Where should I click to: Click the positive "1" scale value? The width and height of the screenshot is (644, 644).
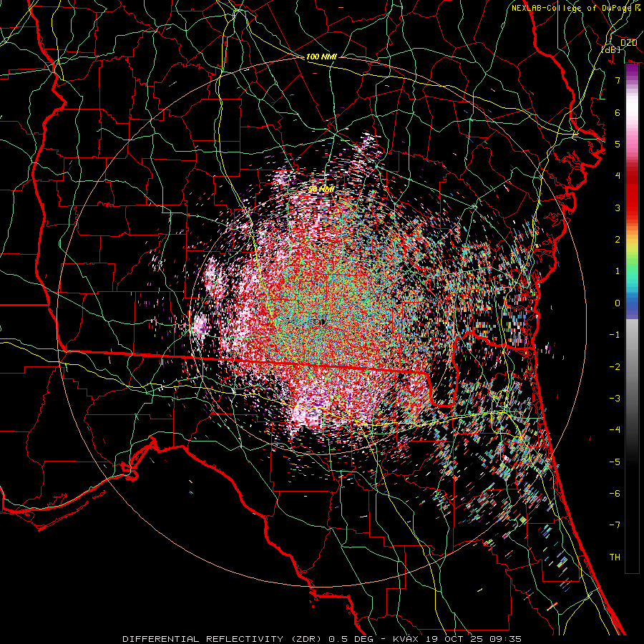[x=618, y=271]
